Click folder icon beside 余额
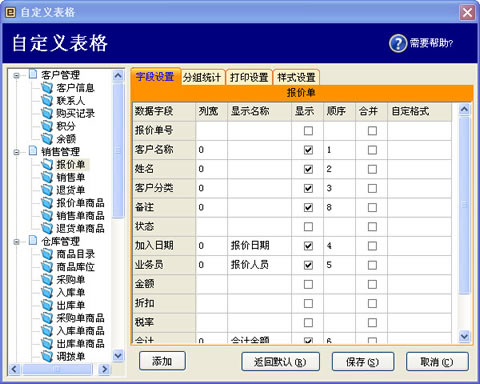The width and height of the screenshot is (480, 384). 47,139
